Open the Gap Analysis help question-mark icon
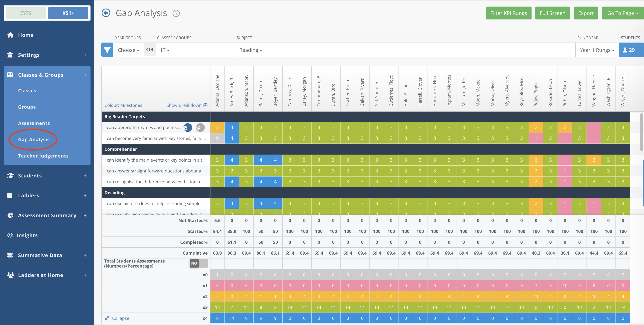 point(176,13)
